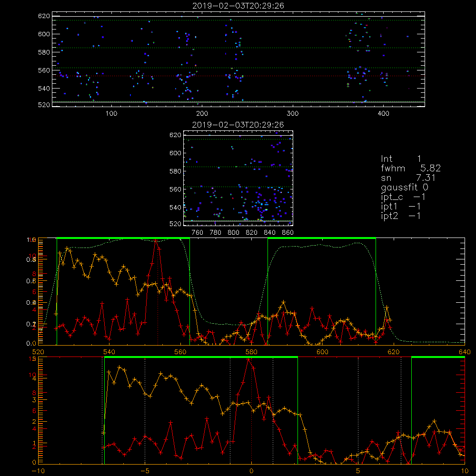Select the 'ipt_c -1' entry
The image size is (476, 476).
click(403, 197)
